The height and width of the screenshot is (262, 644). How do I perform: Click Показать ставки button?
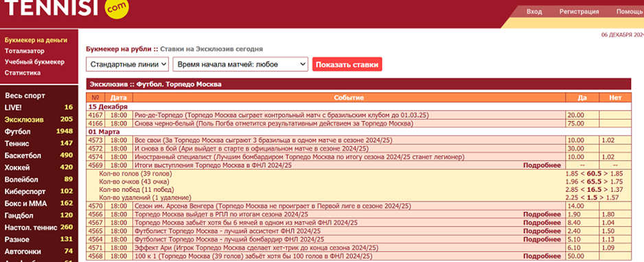point(347,64)
